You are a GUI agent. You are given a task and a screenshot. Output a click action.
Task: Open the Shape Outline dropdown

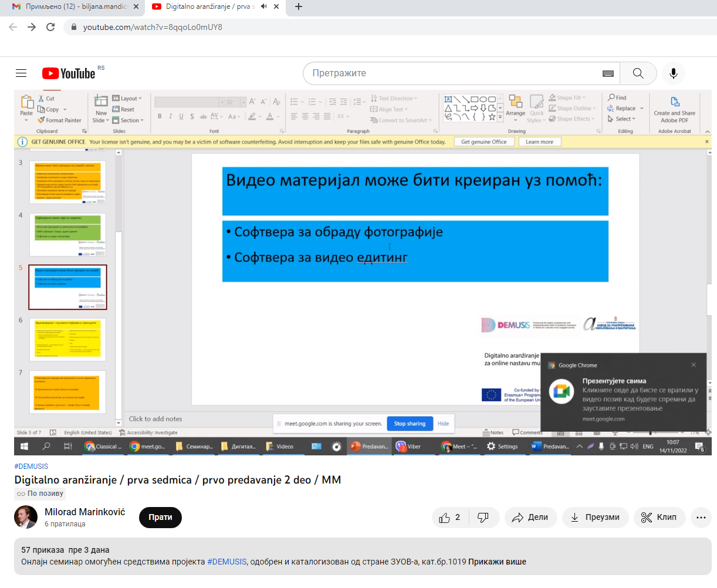(x=572, y=109)
